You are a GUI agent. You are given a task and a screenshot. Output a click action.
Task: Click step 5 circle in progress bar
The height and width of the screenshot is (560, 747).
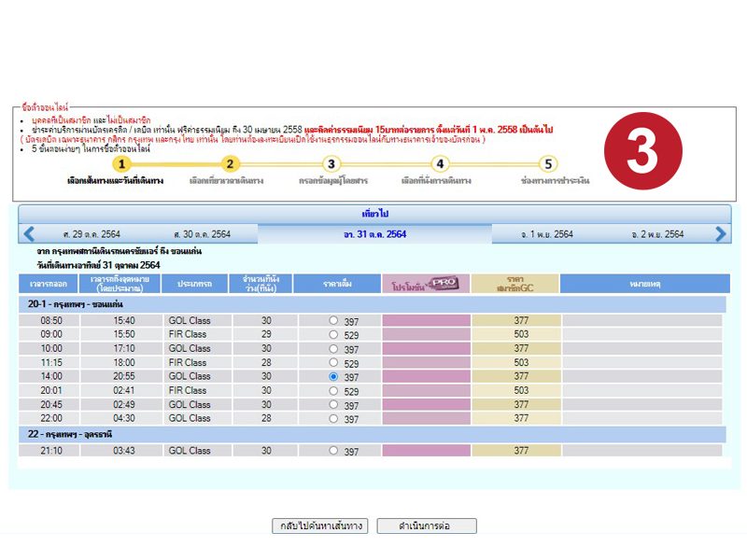click(548, 164)
